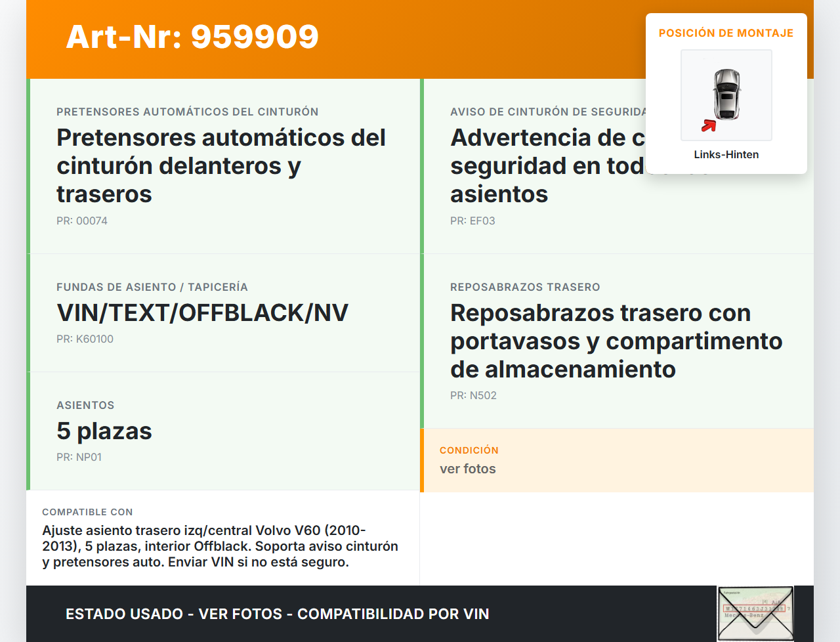Click 'POSICIÓN DE MONTAJE' panel title

[x=726, y=33]
